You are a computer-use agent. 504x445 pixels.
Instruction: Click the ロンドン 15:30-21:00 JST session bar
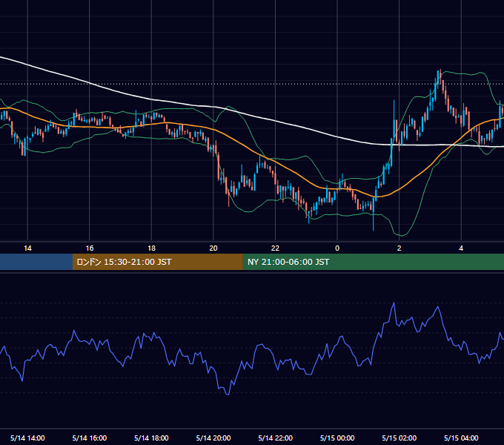[x=157, y=262]
